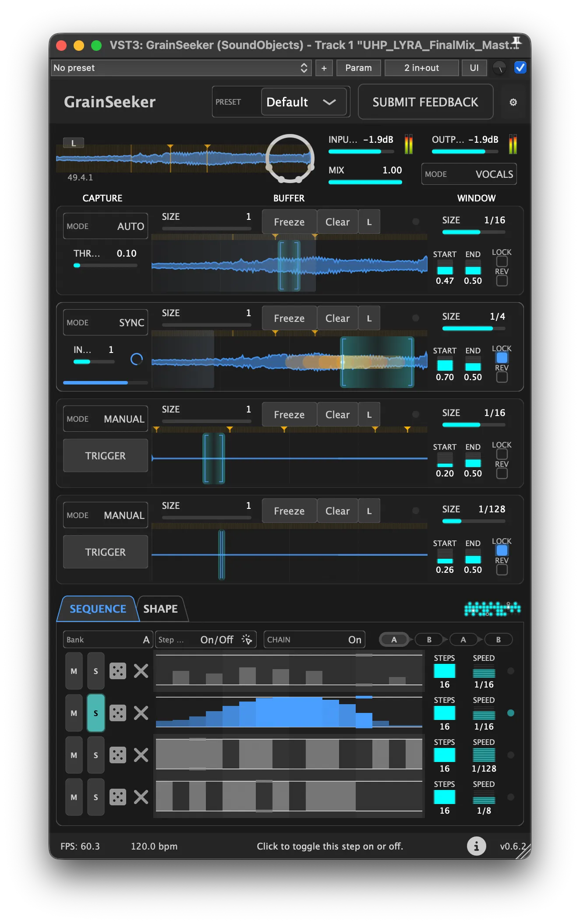The image size is (580, 924).
Task: Unsolo the second sequence row
Action: (x=96, y=713)
